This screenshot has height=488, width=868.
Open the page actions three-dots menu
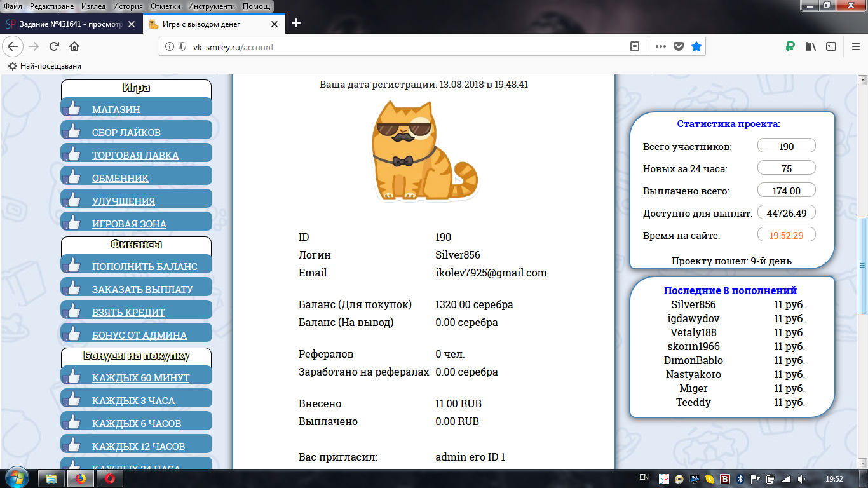point(660,46)
